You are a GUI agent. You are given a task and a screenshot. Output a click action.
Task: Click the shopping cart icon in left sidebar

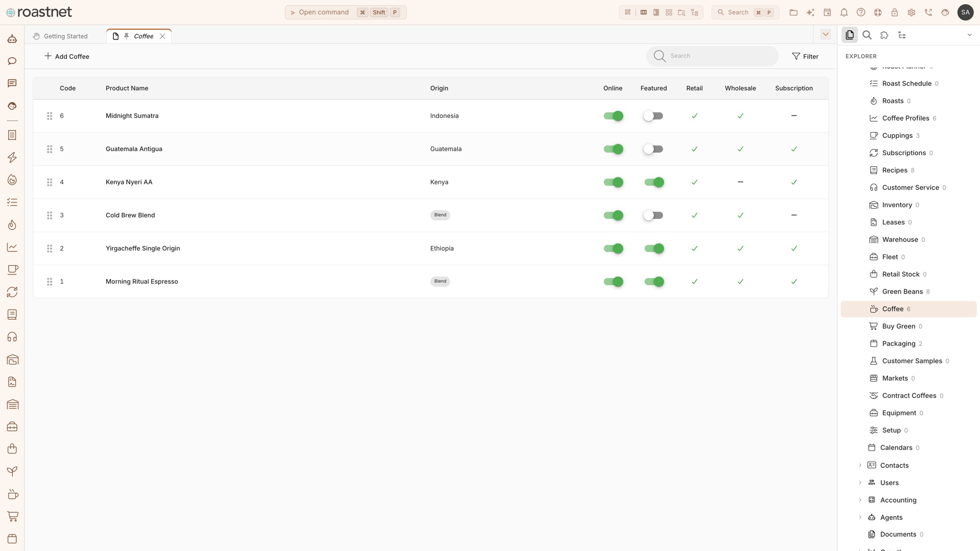click(12, 516)
